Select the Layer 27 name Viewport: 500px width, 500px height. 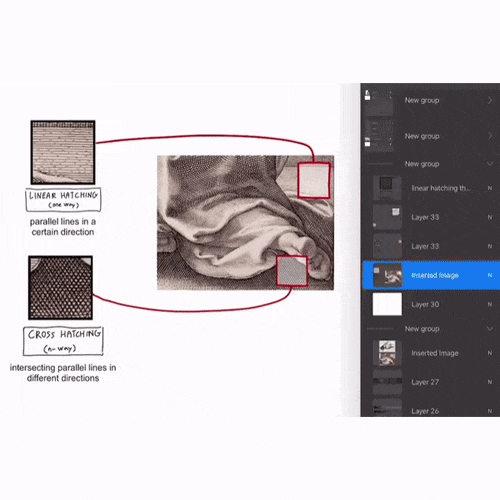tap(425, 382)
